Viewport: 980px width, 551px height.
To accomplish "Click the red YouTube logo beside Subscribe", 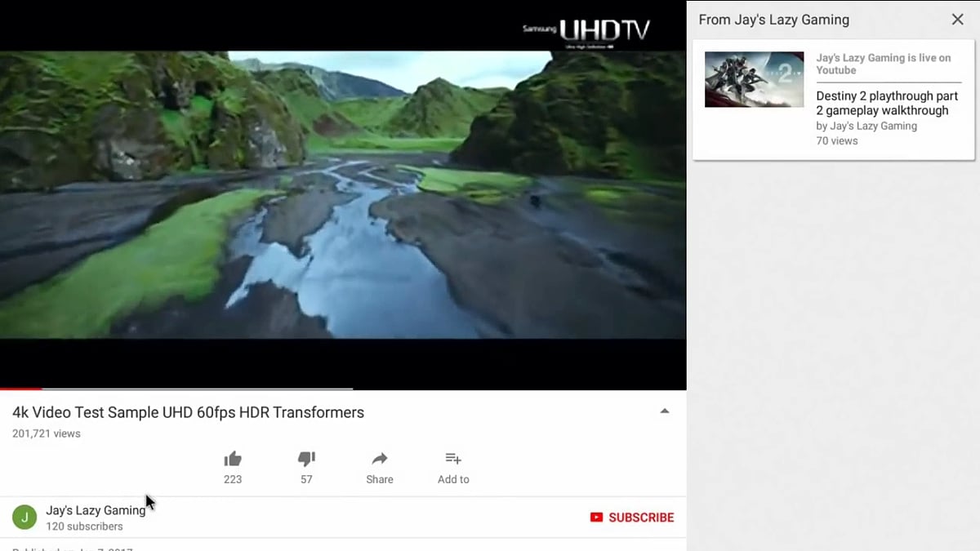I will coord(596,518).
